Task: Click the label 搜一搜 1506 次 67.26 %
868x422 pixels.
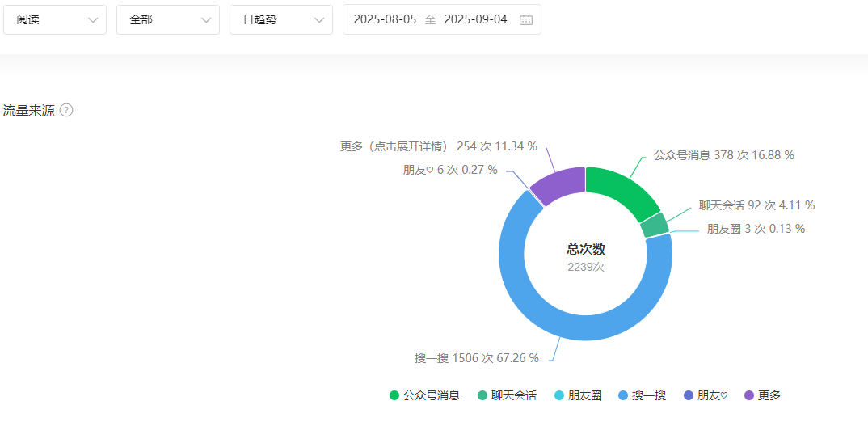Action: pyautogui.click(x=477, y=358)
